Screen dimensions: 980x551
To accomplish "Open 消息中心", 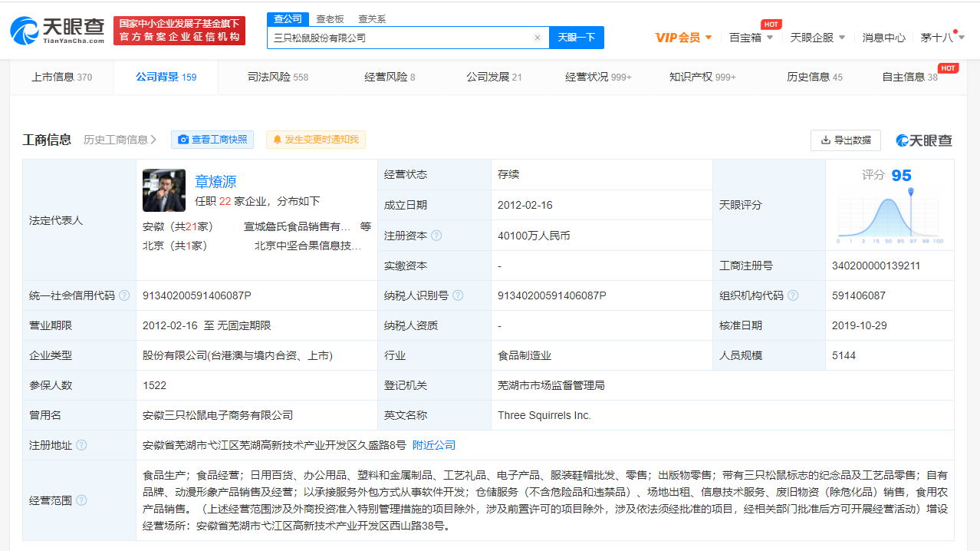I will click(883, 37).
